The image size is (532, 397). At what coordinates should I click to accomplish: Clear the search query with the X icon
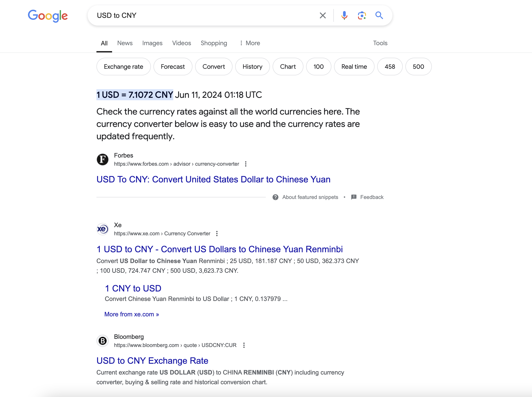coord(323,15)
